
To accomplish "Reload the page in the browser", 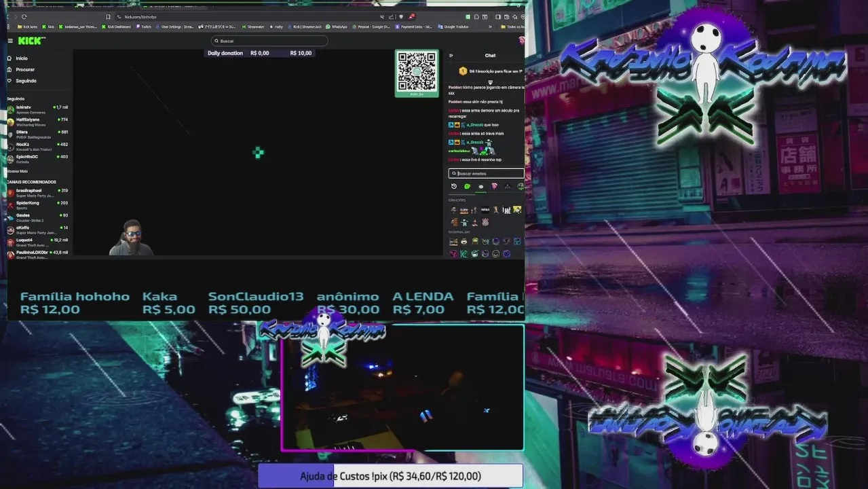I will tap(24, 16).
